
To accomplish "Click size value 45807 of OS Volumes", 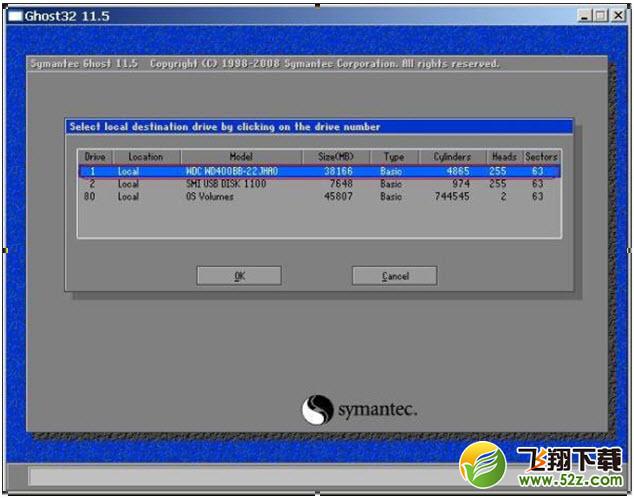I will pos(338,197).
